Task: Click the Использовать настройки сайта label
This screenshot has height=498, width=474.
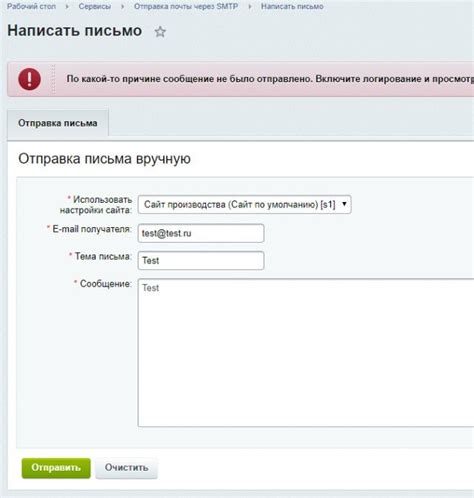Action: pos(96,205)
